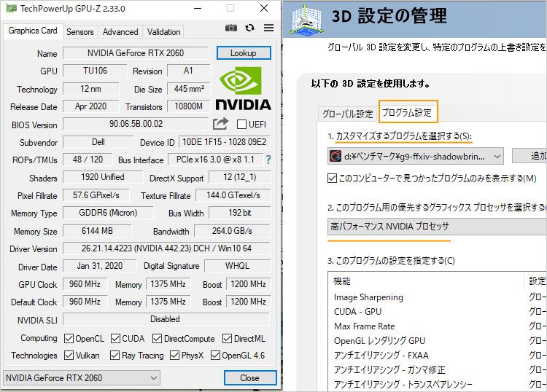Open the preferred graphics processor dropdown
547x392 pixels.
coord(437,227)
